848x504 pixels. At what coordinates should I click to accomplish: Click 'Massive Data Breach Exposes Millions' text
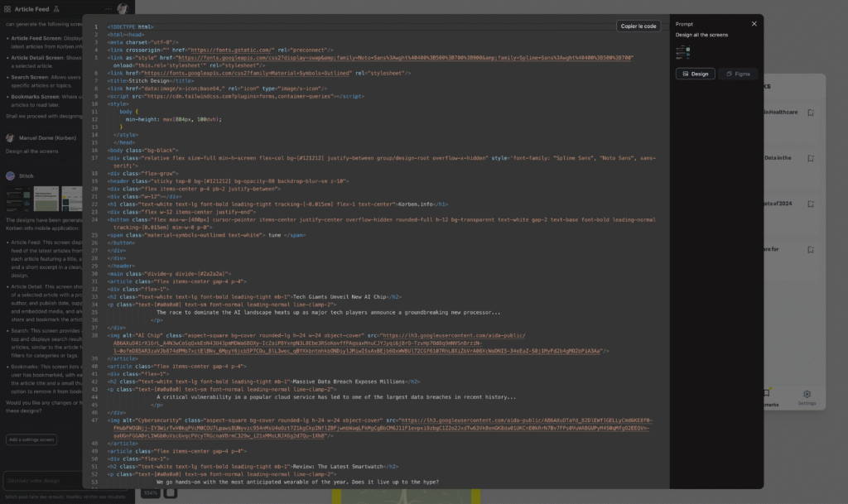pos(349,382)
